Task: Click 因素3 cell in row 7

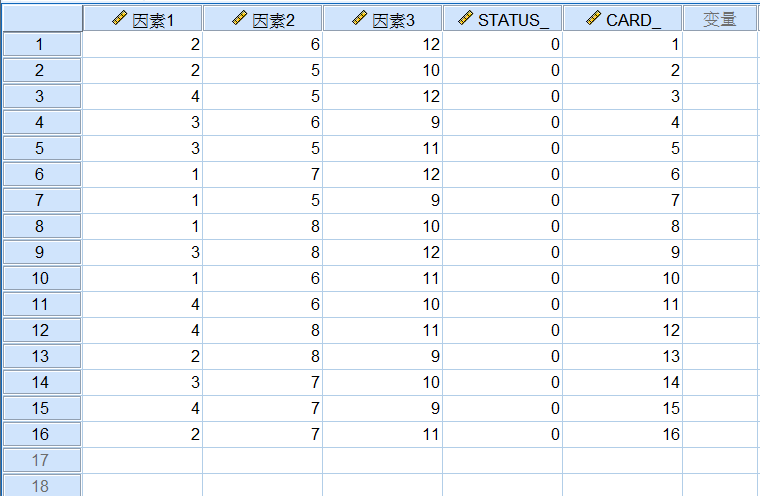Action: coord(383,200)
